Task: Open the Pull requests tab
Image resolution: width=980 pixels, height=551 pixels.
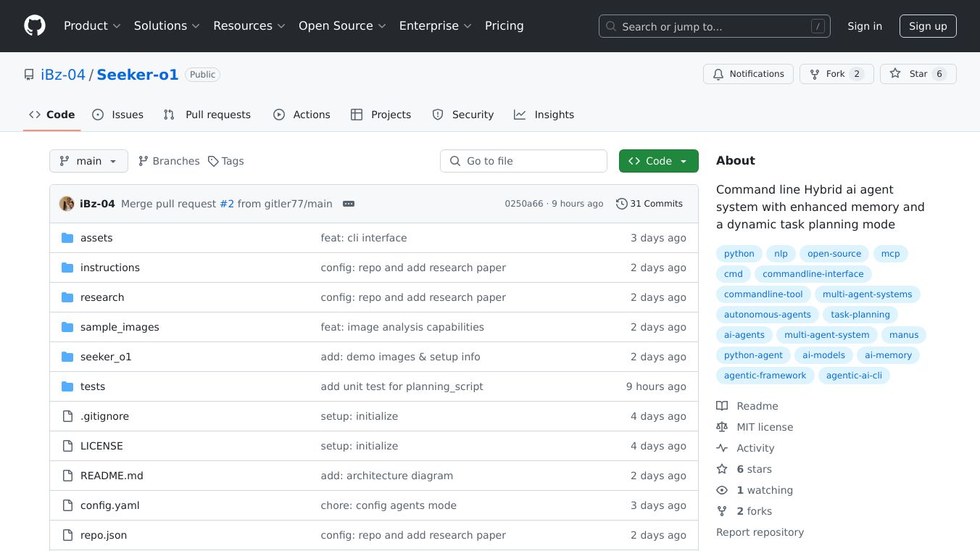Action: point(207,115)
